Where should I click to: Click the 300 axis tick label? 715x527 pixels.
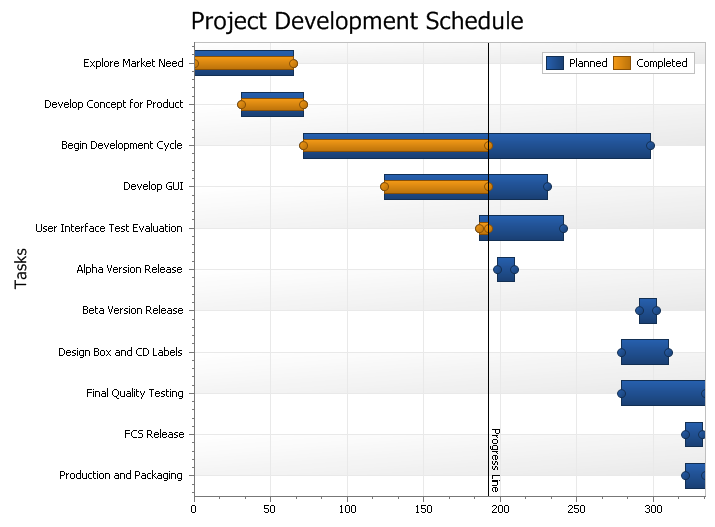coord(653,509)
